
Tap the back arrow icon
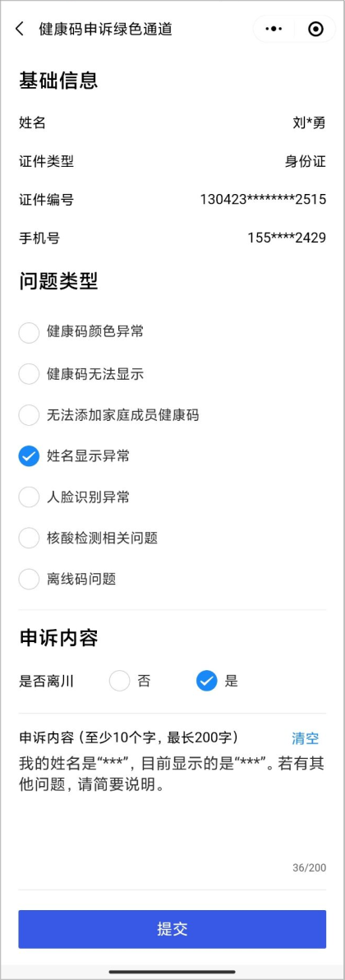pos(20,29)
